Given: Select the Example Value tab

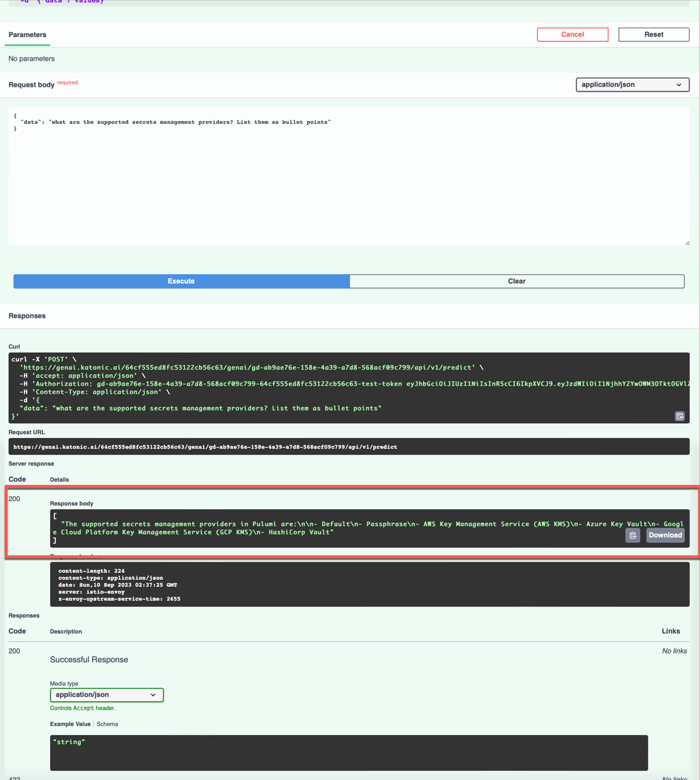Looking at the screenshot, I should click(70, 724).
